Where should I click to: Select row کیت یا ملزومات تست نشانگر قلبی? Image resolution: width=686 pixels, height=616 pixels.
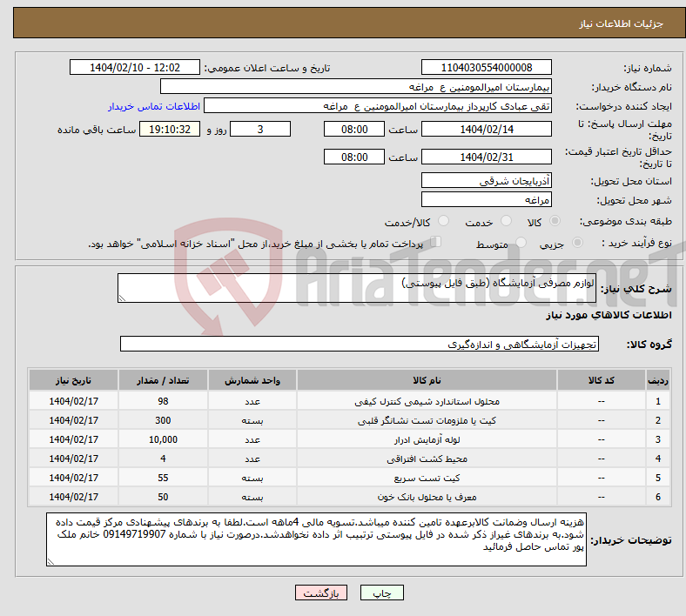(350, 420)
